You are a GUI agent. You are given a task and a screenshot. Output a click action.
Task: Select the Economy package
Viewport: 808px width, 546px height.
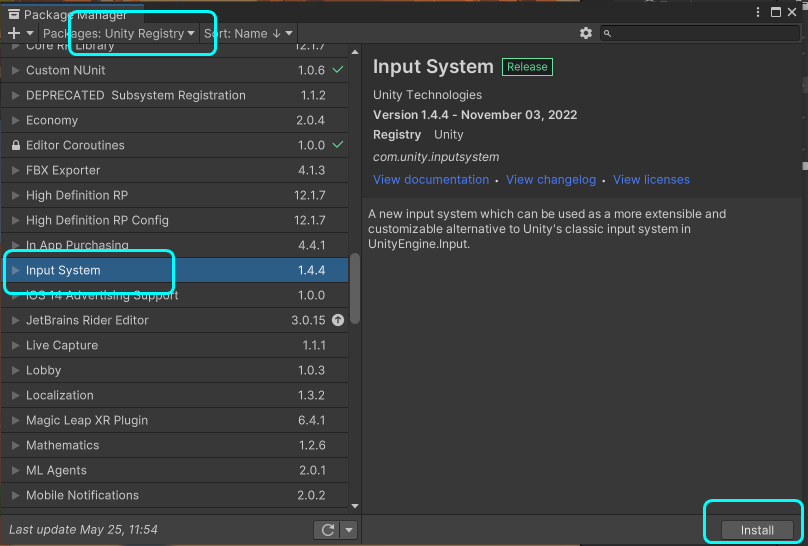point(175,120)
